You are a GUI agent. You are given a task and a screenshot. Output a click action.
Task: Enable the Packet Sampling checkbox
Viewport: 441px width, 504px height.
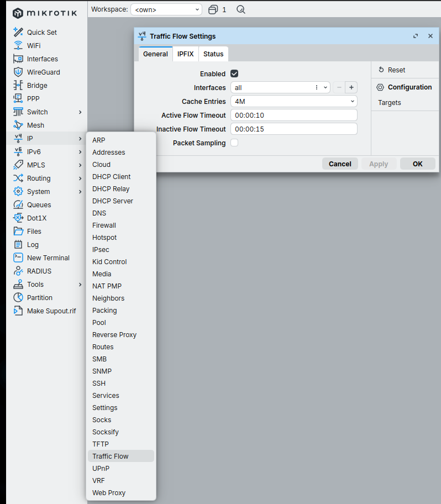pyautogui.click(x=234, y=143)
